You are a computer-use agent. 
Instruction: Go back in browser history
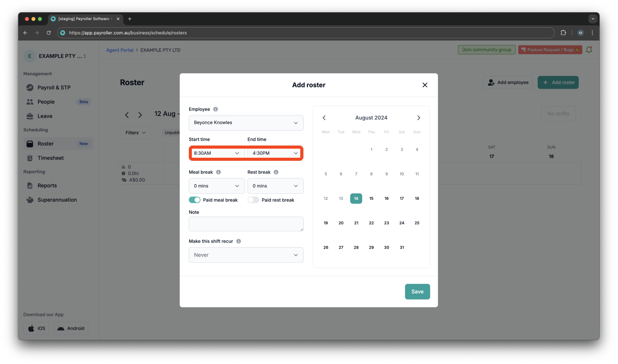click(25, 33)
